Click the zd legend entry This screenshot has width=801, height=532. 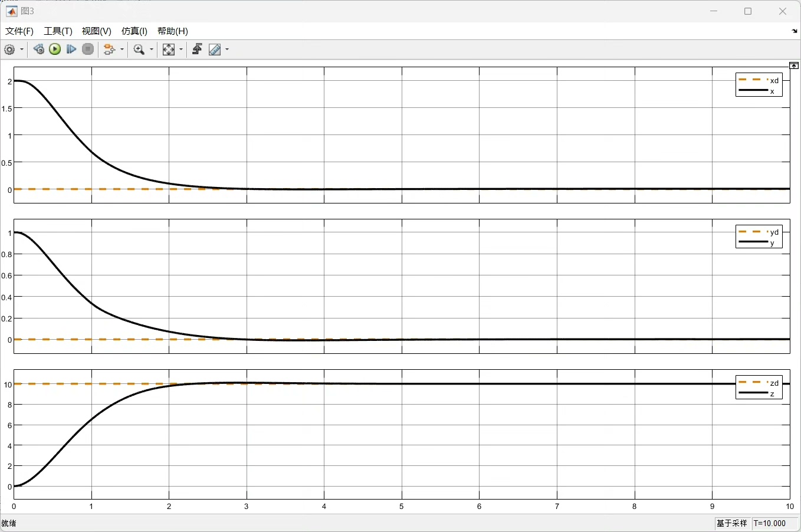(x=759, y=383)
